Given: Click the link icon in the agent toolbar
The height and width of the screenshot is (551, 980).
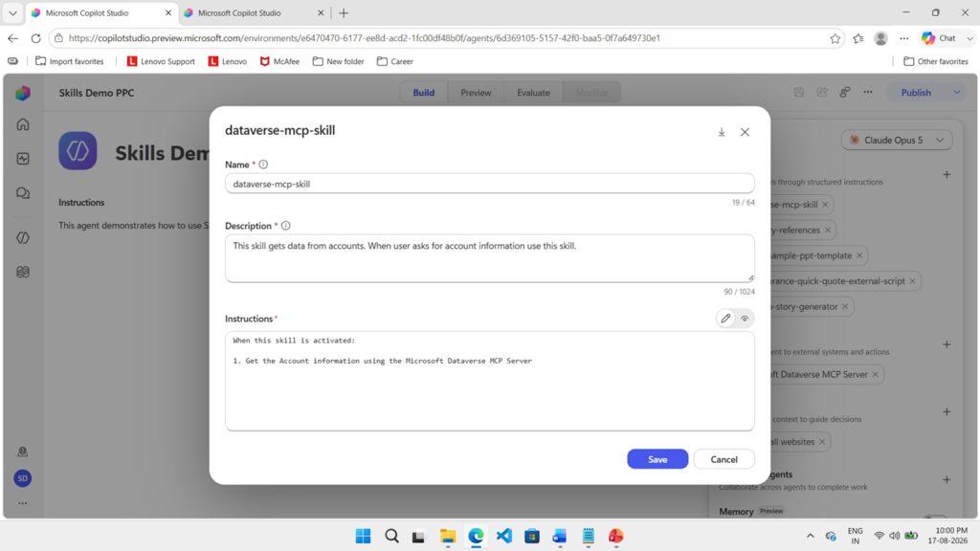Looking at the screenshot, I should click(845, 93).
